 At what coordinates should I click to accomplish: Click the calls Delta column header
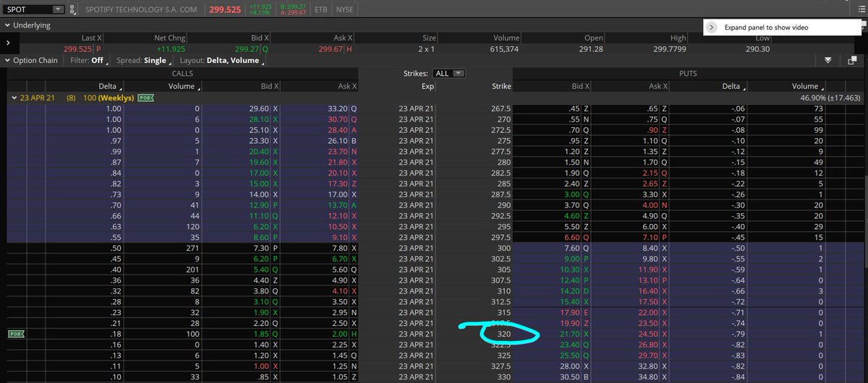[x=106, y=86]
